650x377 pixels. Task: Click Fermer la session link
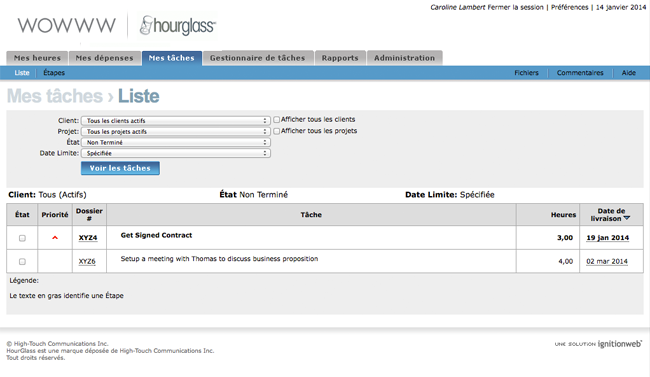[x=515, y=7]
